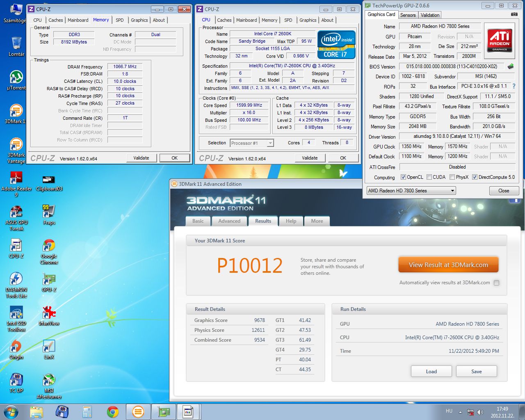The width and height of the screenshot is (525, 420).
Task: Click the Bus Interface question mark in GPU-Z
Action: point(514,86)
